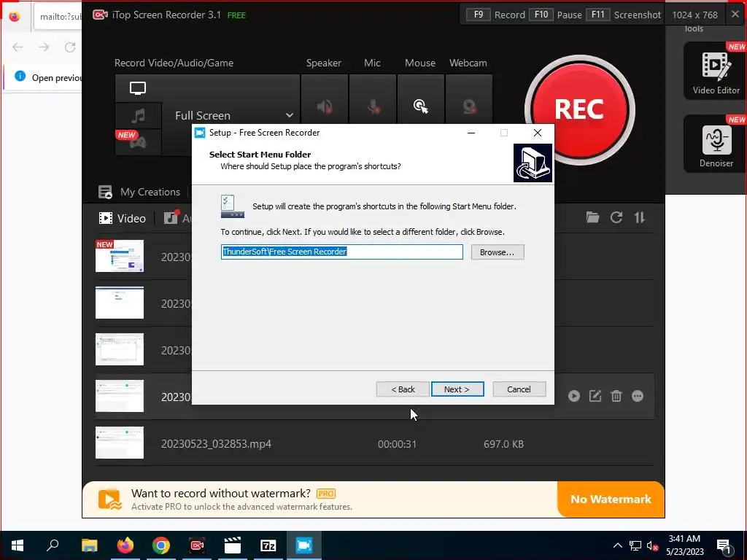This screenshot has width=747, height=560.
Task: Toggle the Speaker audio icon
Action: (x=325, y=106)
